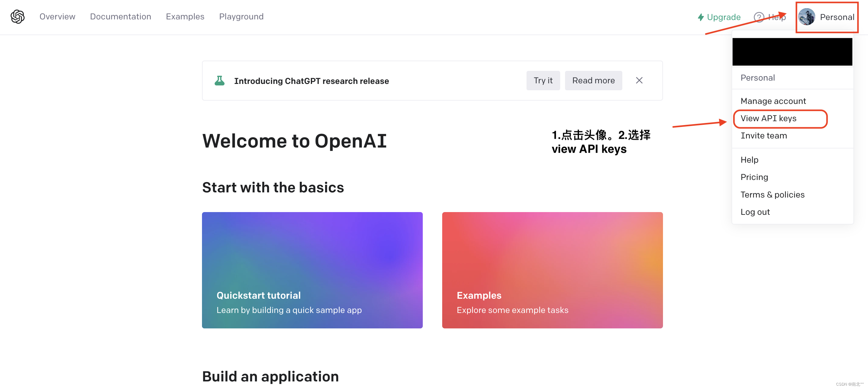Open the Examples gradient card
Image resolution: width=868 pixels, height=389 pixels.
coord(552,270)
